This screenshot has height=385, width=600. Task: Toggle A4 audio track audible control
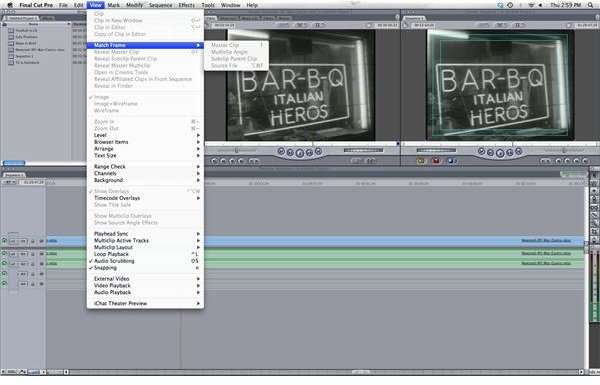[x=5, y=284]
